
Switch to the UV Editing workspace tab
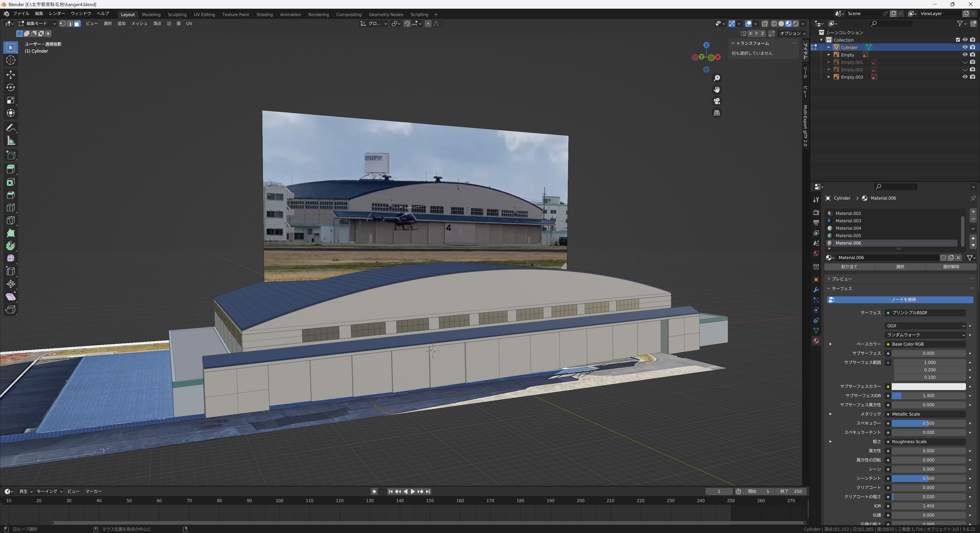tap(204, 15)
